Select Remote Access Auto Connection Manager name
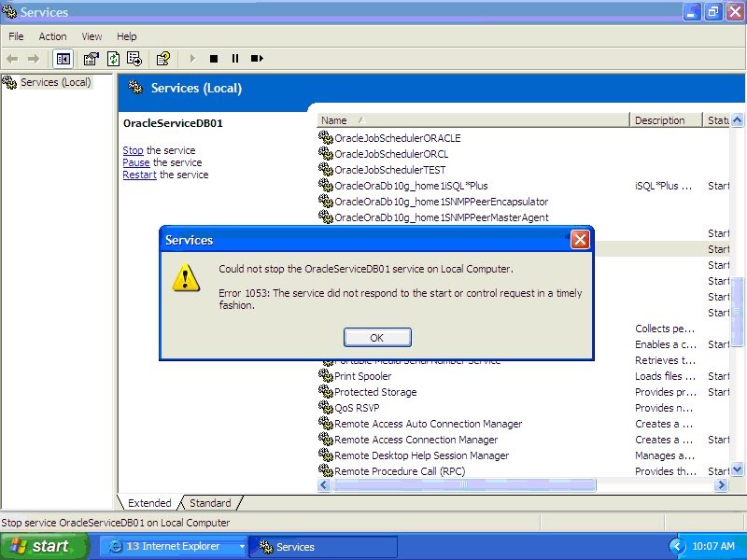This screenshot has height=560, width=747. (428, 424)
